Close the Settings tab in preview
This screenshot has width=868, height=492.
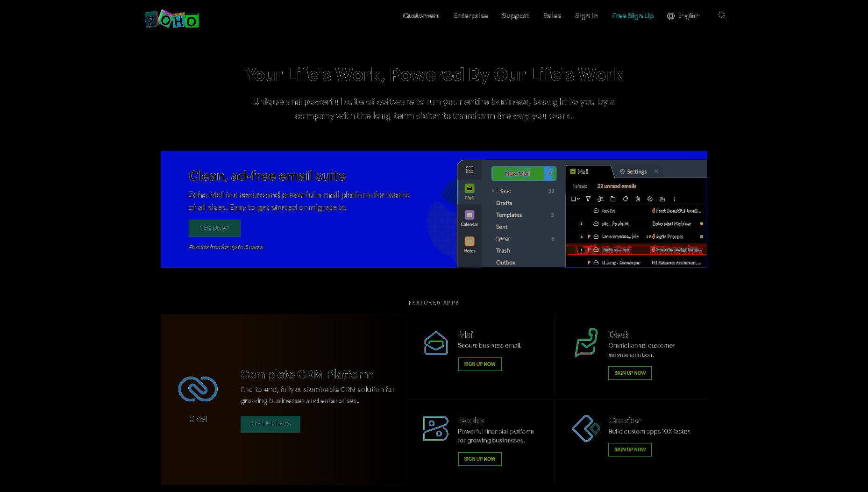pos(656,171)
